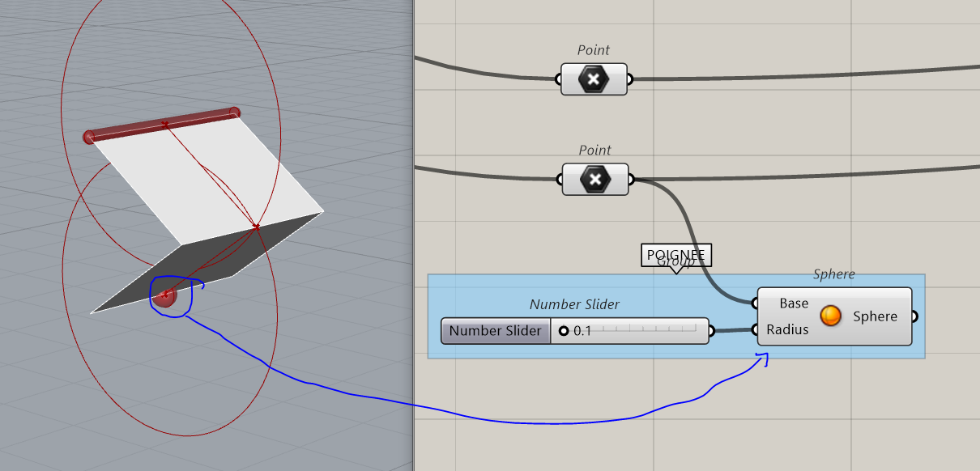Select the small red sphere in viewport

[165, 296]
